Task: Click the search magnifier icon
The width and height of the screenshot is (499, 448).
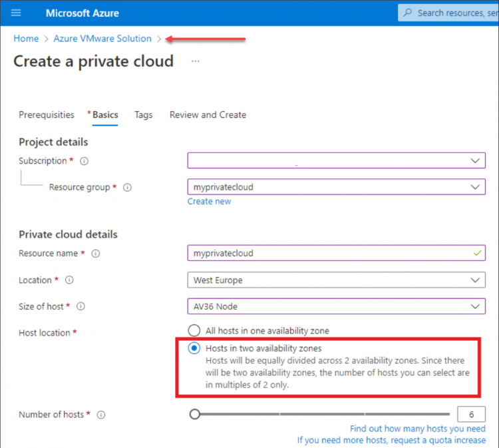Action: pyautogui.click(x=408, y=13)
